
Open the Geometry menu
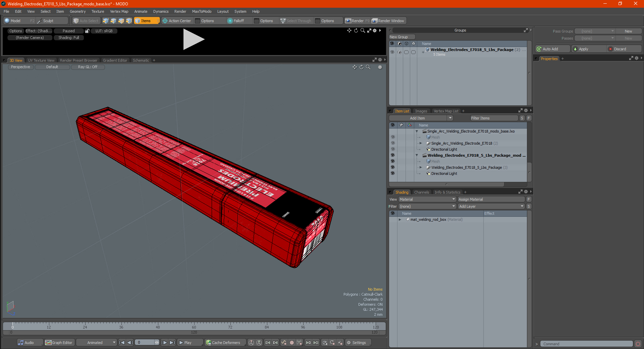[x=77, y=11]
